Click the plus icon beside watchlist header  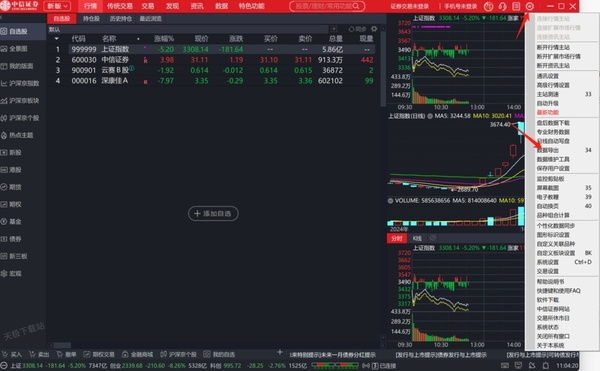pyautogui.click(x=334, y=29)
